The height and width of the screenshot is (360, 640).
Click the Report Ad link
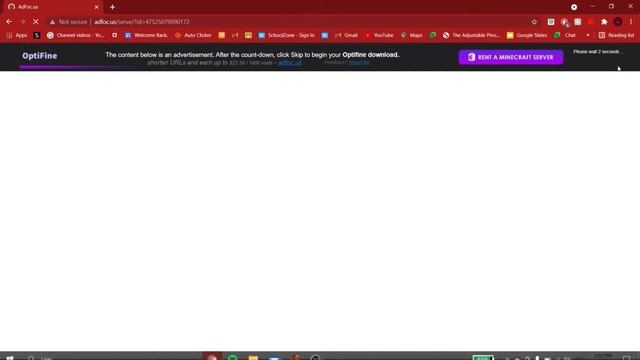[x=359, y=62]
